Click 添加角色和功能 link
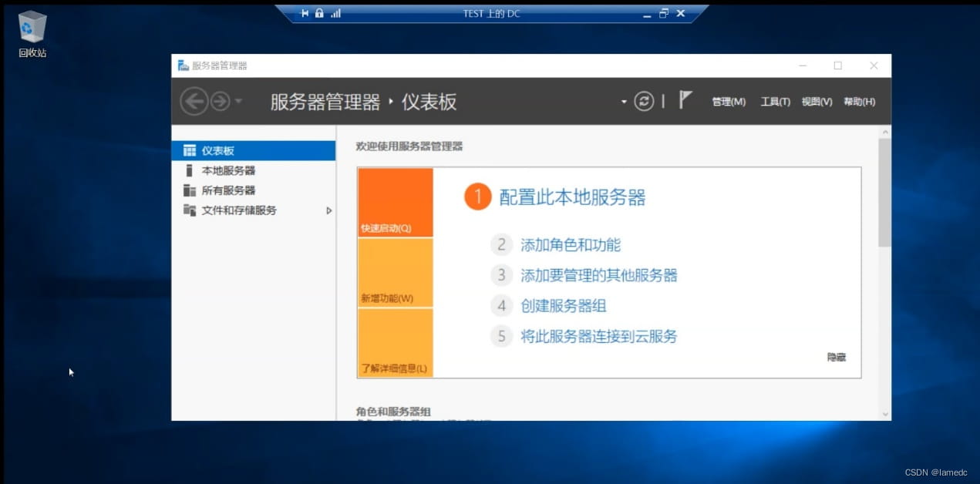This screenshot has height=484, width=980. click(x=571, y=245)
